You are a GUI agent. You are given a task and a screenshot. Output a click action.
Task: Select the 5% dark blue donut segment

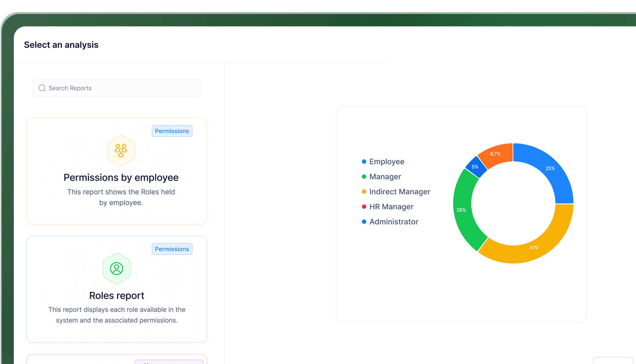(x=476, y=166)
